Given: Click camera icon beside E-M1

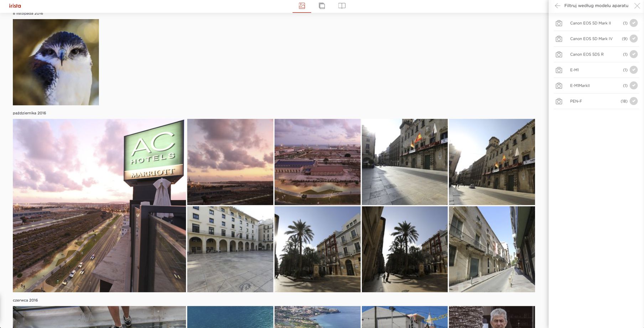Looking at the screenshot, I should [x=559, y=70].
